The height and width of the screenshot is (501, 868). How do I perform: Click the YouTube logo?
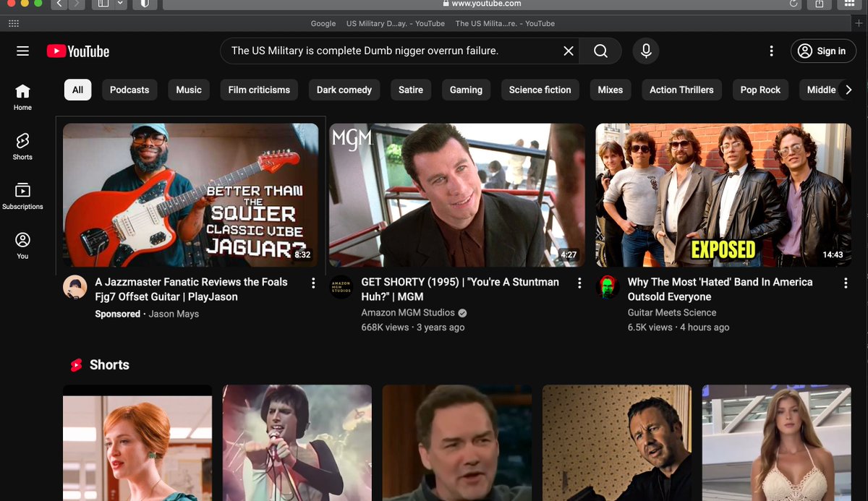[78, 51]
